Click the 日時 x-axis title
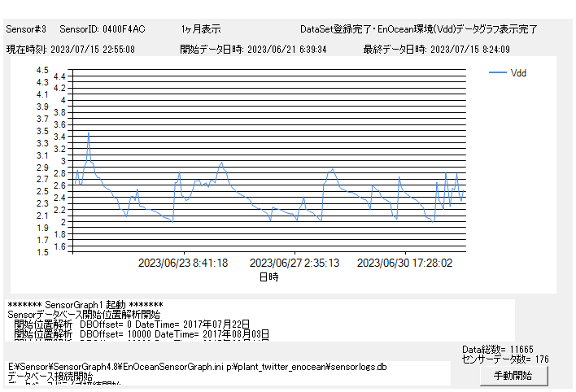This screenshot has width=576, height=392. tap(268, 277)
